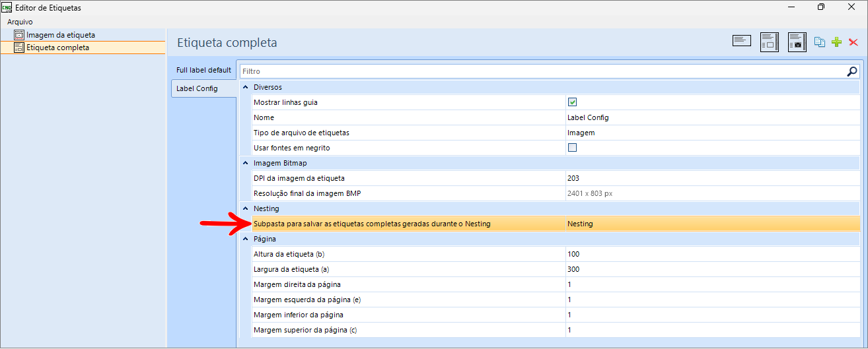Screen dimensions: 868x349
Task: Switch to the Full label default tab
Action: click(x=203, y=70)
